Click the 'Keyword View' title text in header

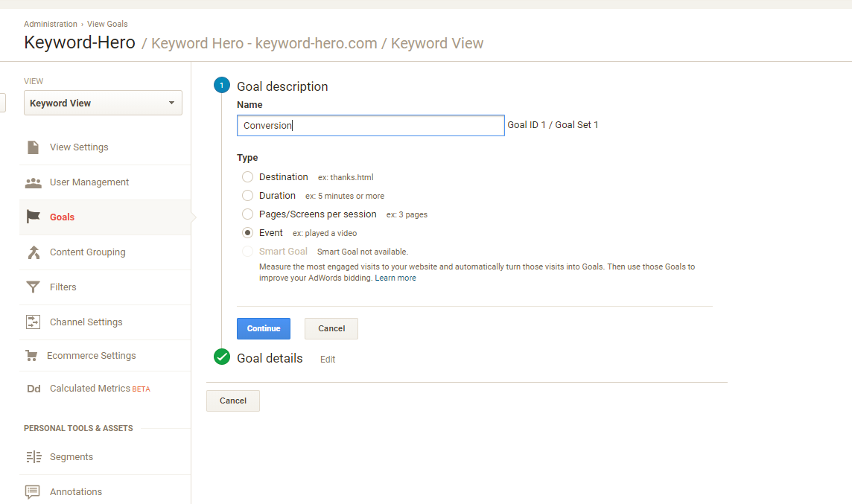tap(437, 43)
